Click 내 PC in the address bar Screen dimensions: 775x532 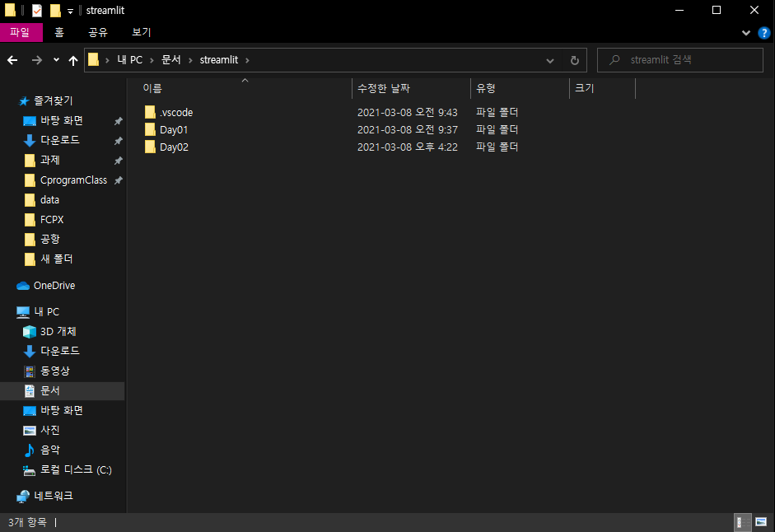click(x=129, y=60)
